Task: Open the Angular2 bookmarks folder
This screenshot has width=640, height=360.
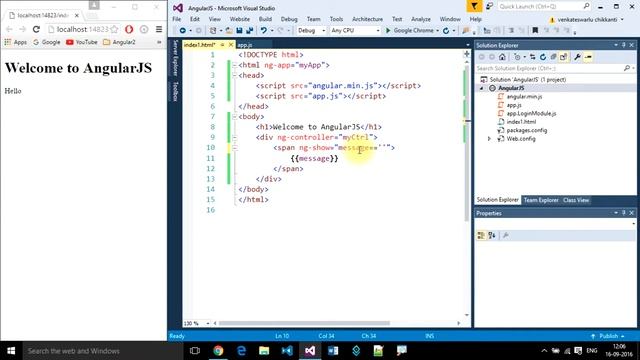Action: click(x=119, y=42)
